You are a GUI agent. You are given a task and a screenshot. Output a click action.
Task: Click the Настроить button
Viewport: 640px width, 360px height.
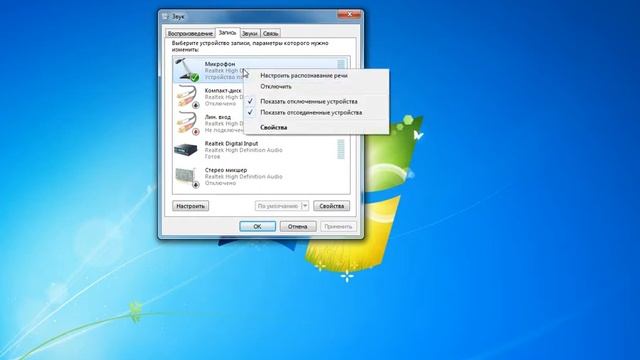pos(191,206)
